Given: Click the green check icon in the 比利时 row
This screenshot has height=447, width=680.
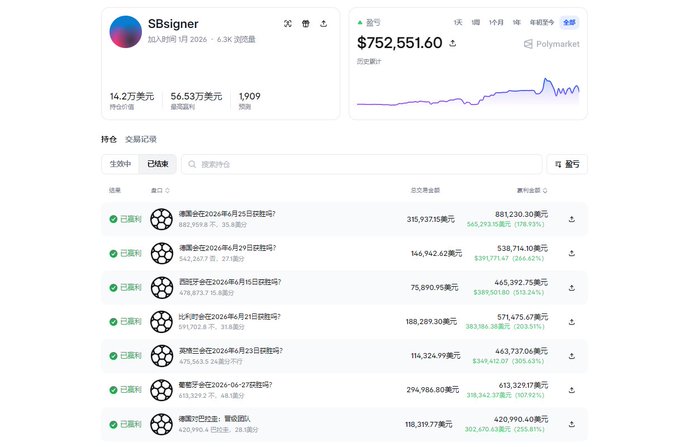Looking at the screenshot, I should pyautogui.click(x=113, y=322).
